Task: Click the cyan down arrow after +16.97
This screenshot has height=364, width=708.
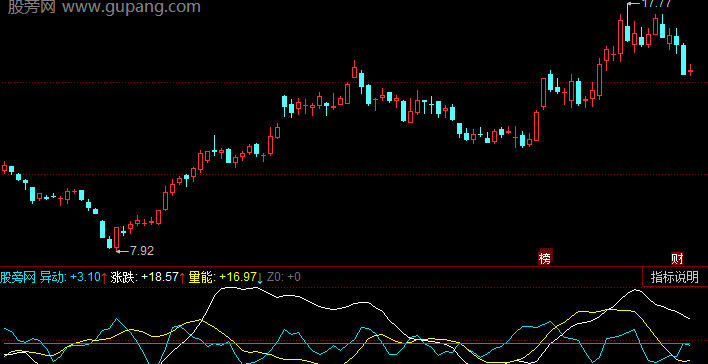Action: (260, 277)
